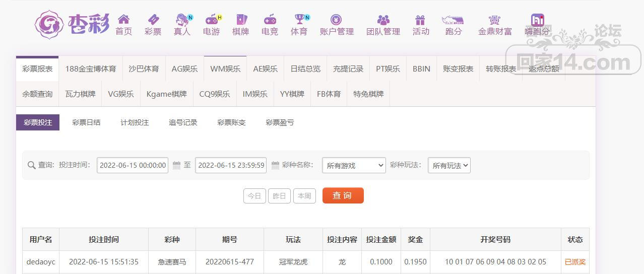This screenshot has width=644, height=274.
Task: Click the username dedaoyc cell
Action: tap(41, 262)
